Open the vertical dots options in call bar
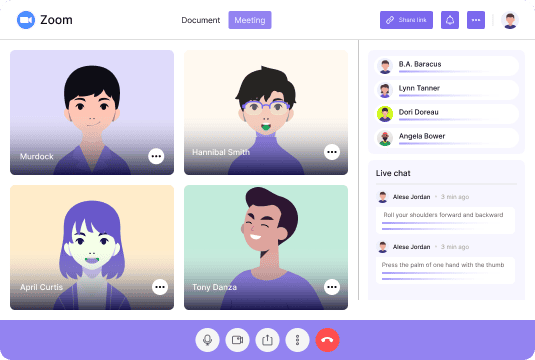535x360 pixels. point(298,340)
